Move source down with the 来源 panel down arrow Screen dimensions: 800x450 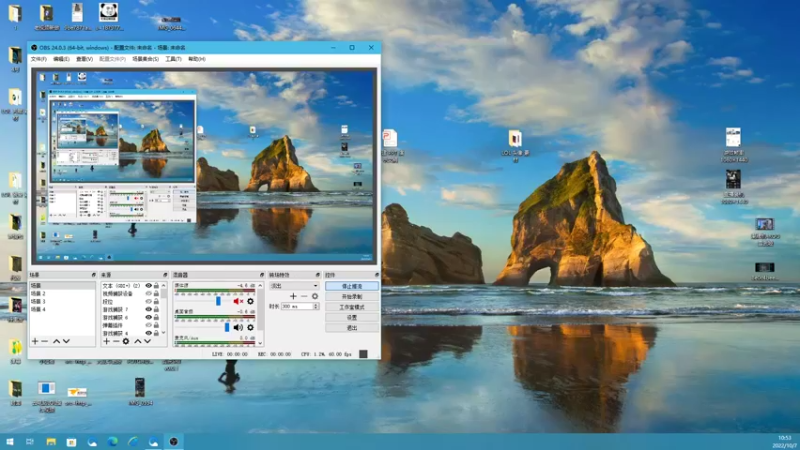(x=147, y=341)
